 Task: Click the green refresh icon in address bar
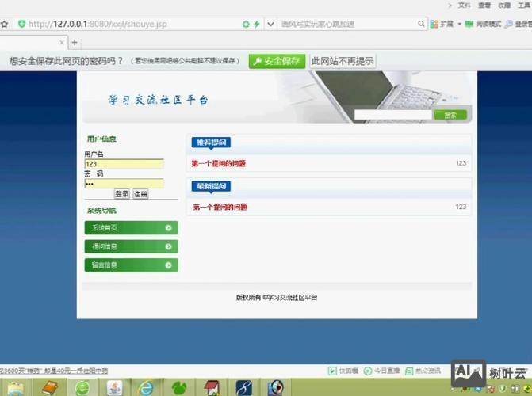[246, 24]
